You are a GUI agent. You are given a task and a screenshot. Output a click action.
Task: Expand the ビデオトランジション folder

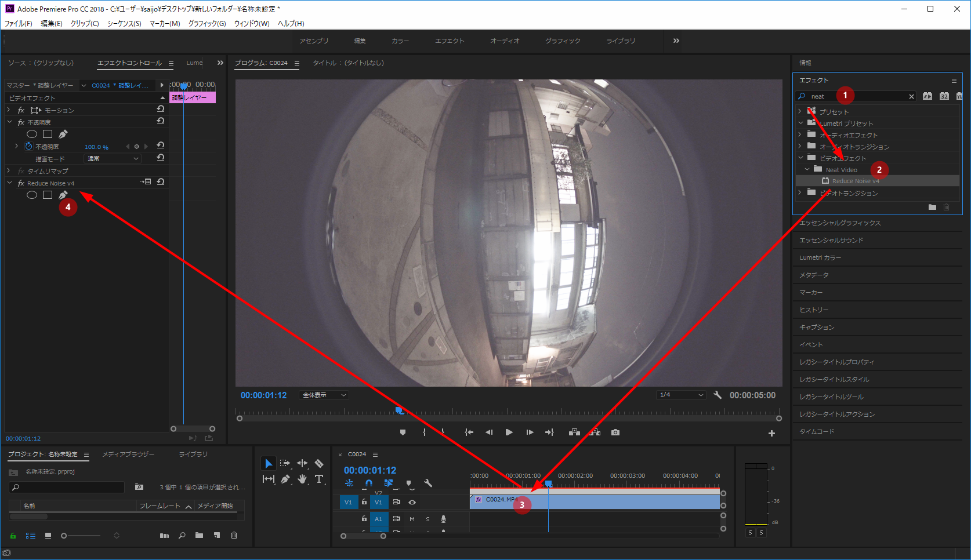800,192
